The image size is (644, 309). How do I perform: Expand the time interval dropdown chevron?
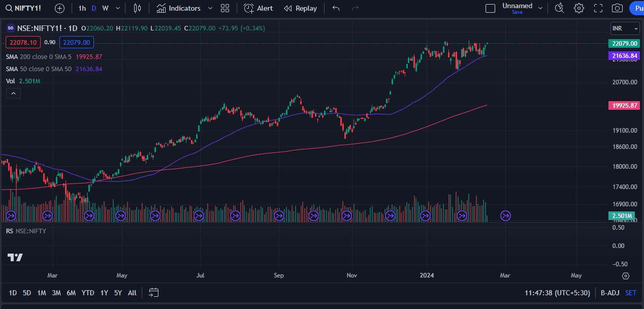[x=118, y=8]
